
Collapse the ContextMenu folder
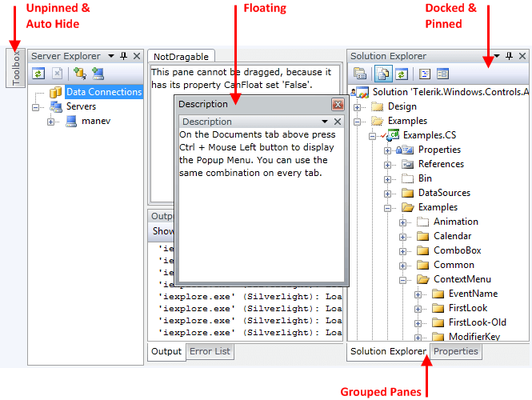[402, 280]
